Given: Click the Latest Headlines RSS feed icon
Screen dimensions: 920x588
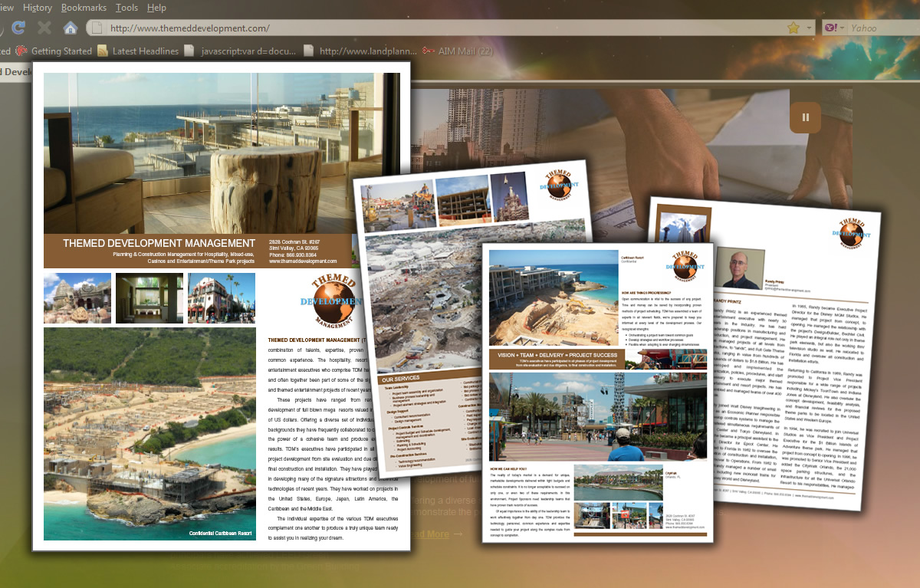Looking at the screenshot, I should pos(103,51).
